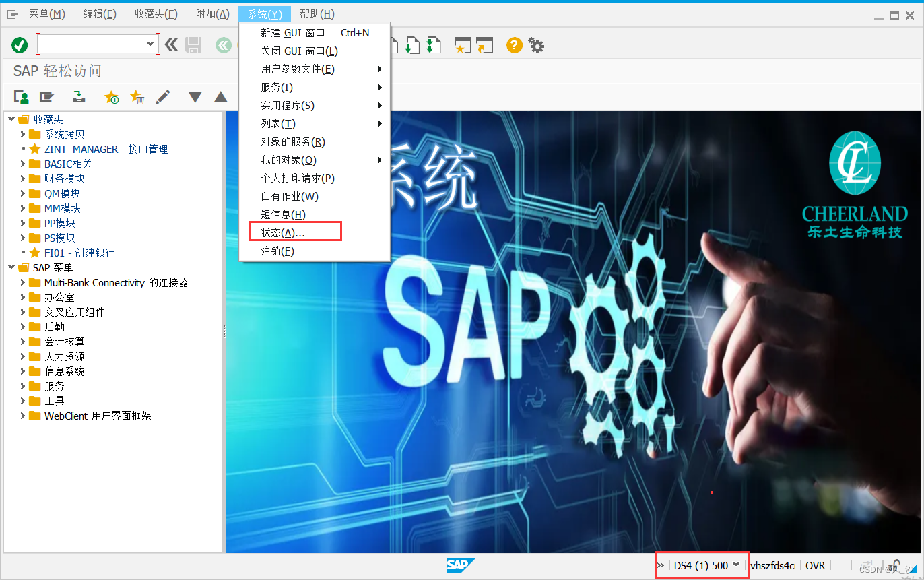Open 实用程序(S) submenu
Screen dimensions: 924x580
click(x=315, y=105)
